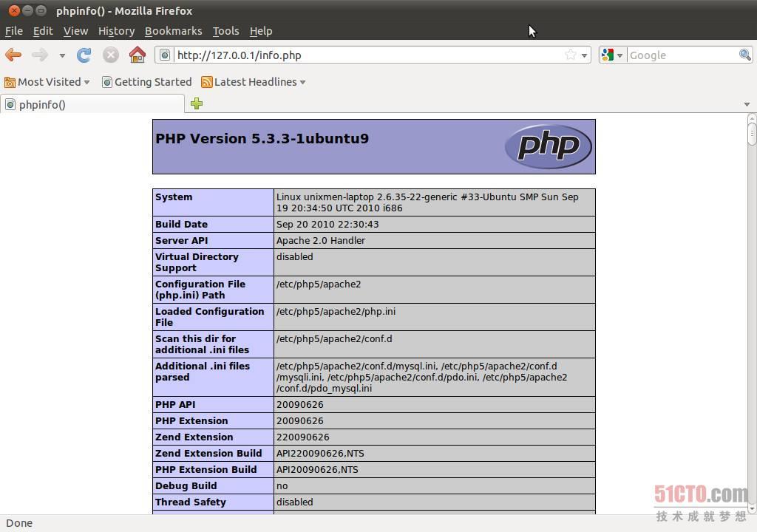Open the URL bar history dropdown
The image size is (757, 532).
pyautogui.click(x=584, y=55)
